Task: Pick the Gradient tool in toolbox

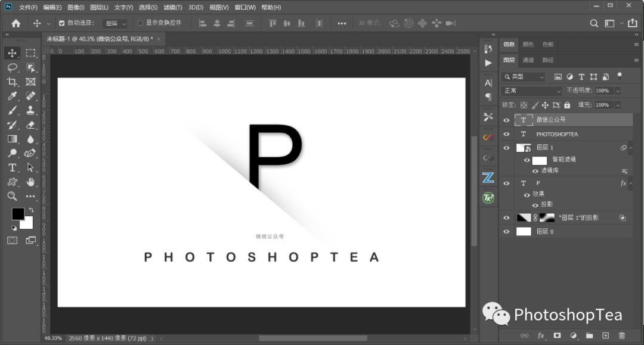Action: coord(12,139)
